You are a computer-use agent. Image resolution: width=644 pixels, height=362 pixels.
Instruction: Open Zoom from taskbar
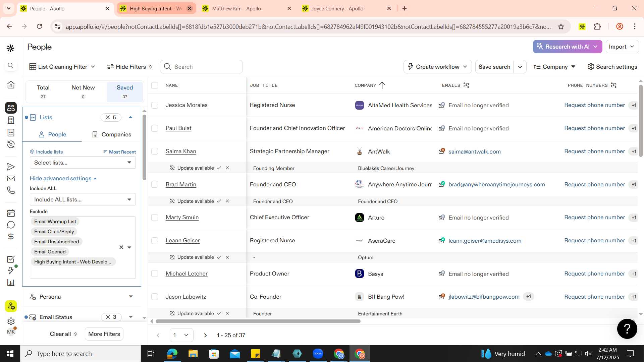click(318, 354)
